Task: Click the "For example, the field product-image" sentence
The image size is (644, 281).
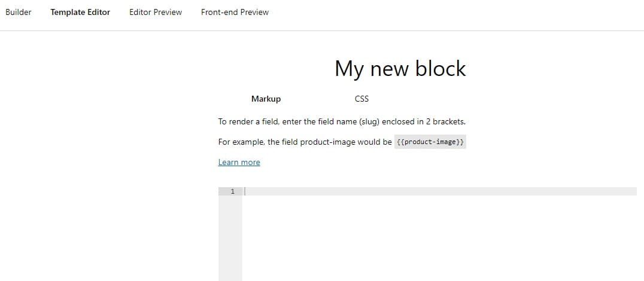Action: click(305, 142)
